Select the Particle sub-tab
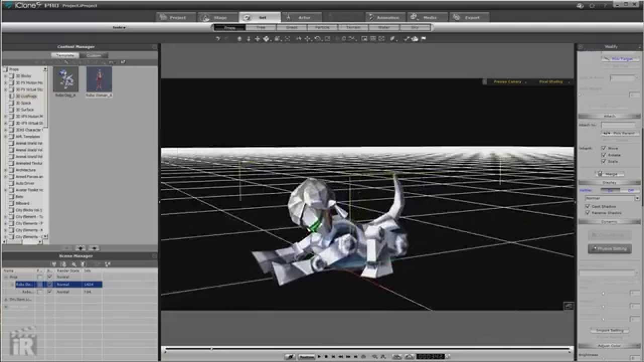 point(323,28)
